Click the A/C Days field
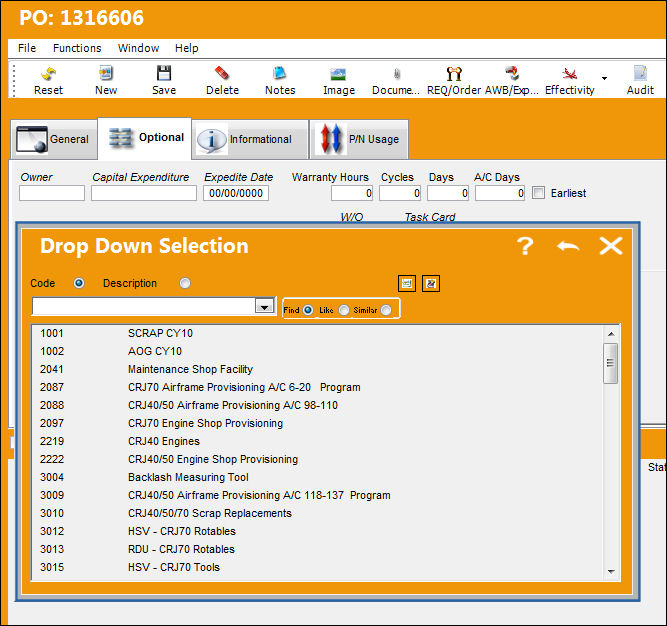The image size is (667, 626). pyautogui.click(x=500, y=193)
